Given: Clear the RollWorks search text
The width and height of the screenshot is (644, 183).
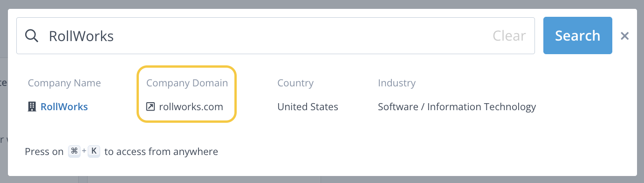Looking at the screenshot, I should point(509,36).
